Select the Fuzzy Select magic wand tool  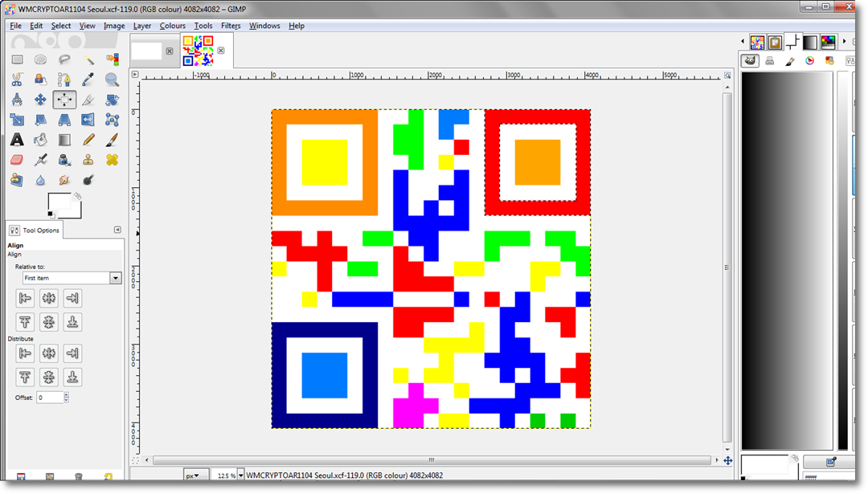pyautogui.click(x=88, y=59)
